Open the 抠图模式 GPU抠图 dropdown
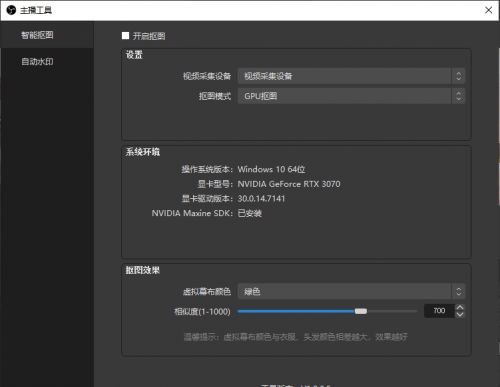 (351, 96)
